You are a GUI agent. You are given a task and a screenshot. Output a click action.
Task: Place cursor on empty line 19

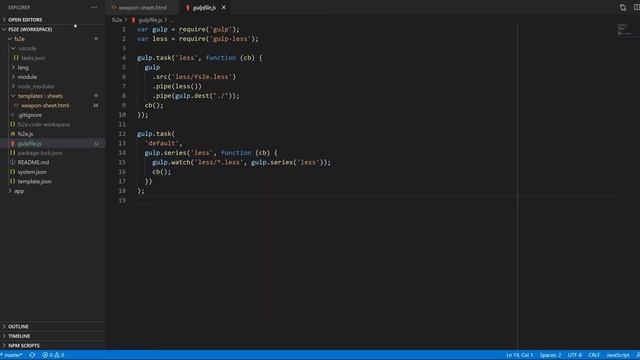point(376,200)
